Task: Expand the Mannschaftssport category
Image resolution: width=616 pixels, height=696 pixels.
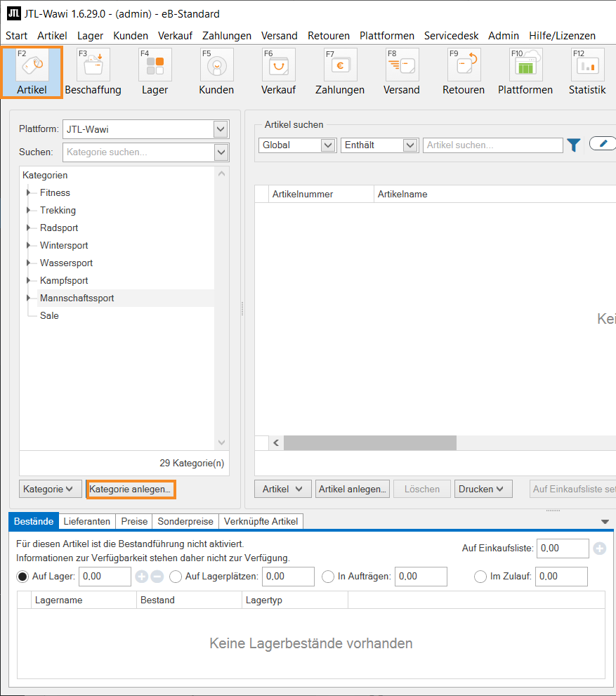Action: point(28,298)
